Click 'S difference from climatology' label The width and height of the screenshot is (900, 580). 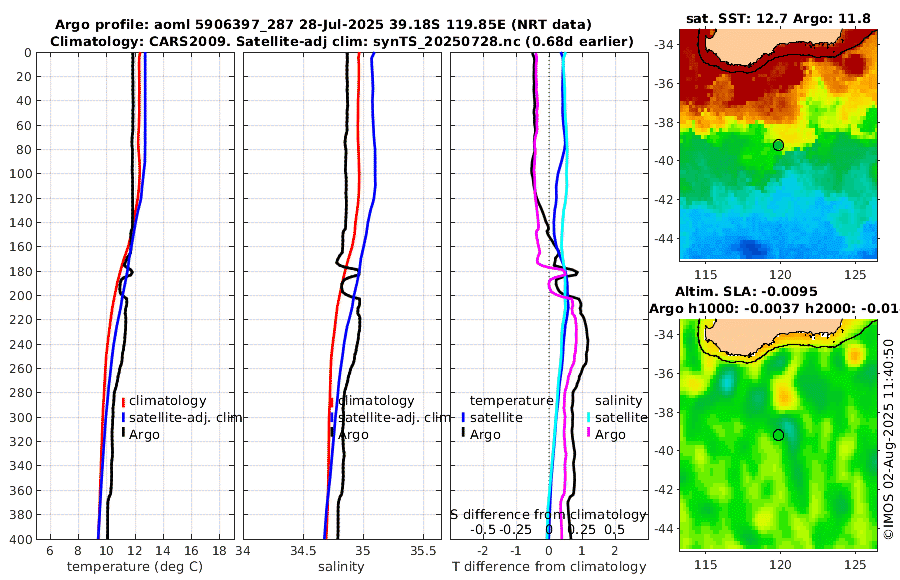tap(549, 515)
